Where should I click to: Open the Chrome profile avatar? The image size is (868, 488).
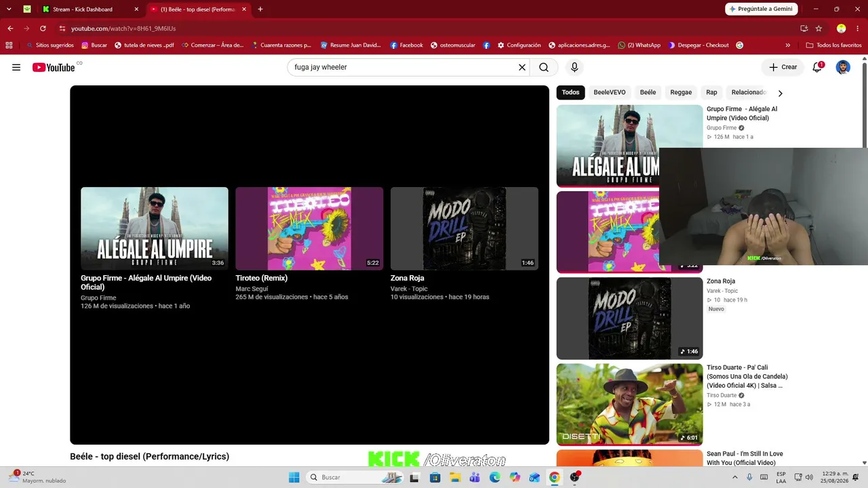pos(842,28)
